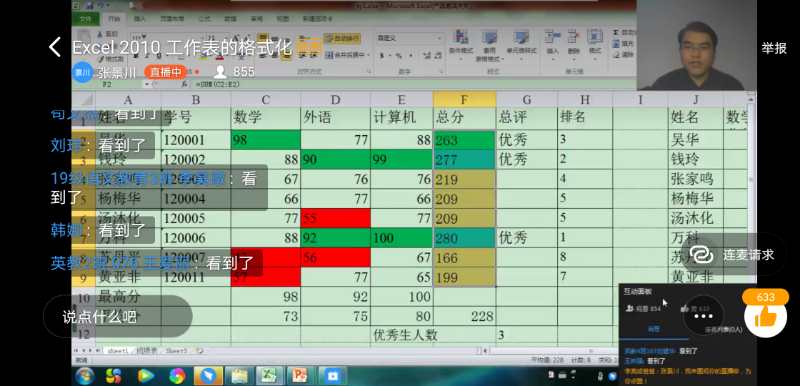
Task: Click the Insert cells ribbon icon
Action: coord(552,43)
